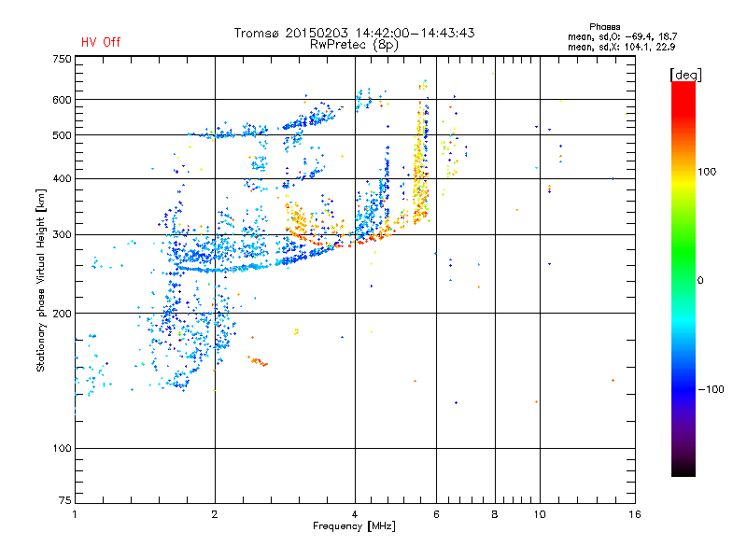
Task: Click the y-axis '75' tick label
Action: [65, 500]
